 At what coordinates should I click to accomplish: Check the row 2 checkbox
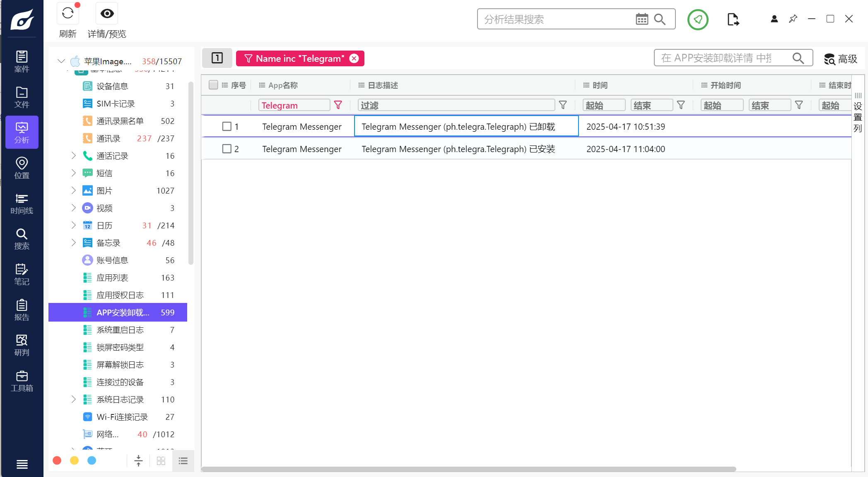click(x=227, y=149)
